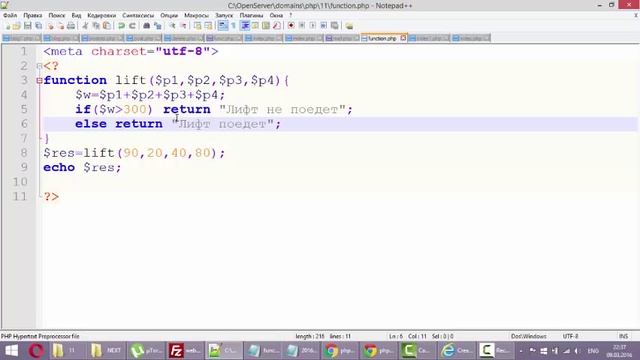Switch to FileZilla in the taskbar

coord(184,351)
